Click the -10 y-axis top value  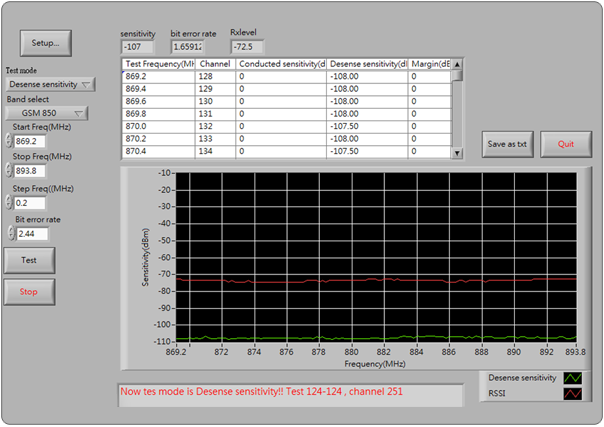coord(164,173)
